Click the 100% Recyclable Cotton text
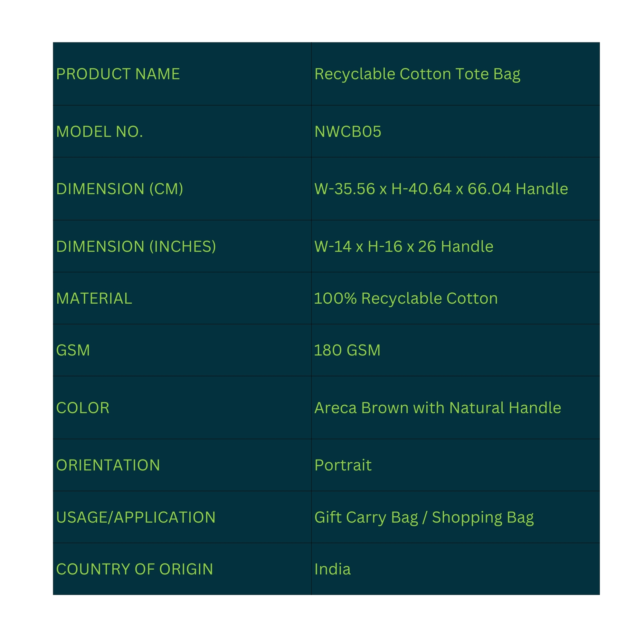The height and width of the screenshot is (644, 644). (x=406, y=298)
